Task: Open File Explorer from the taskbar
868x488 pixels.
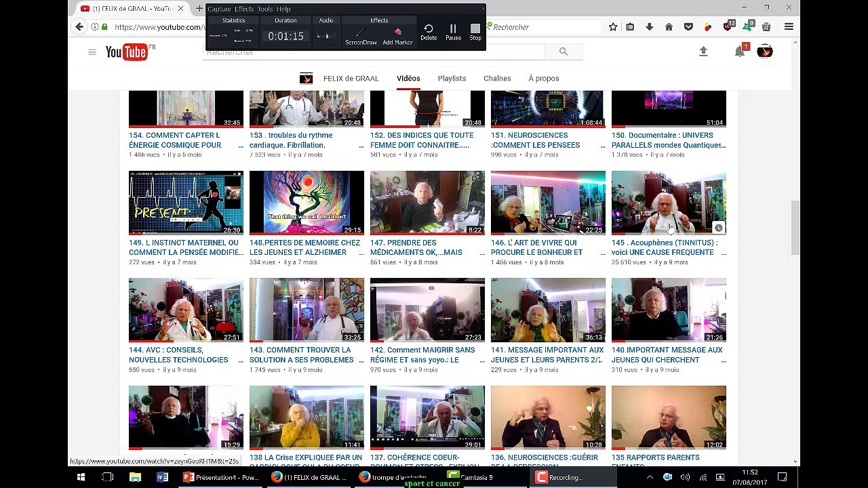Action: click(135, 477)
